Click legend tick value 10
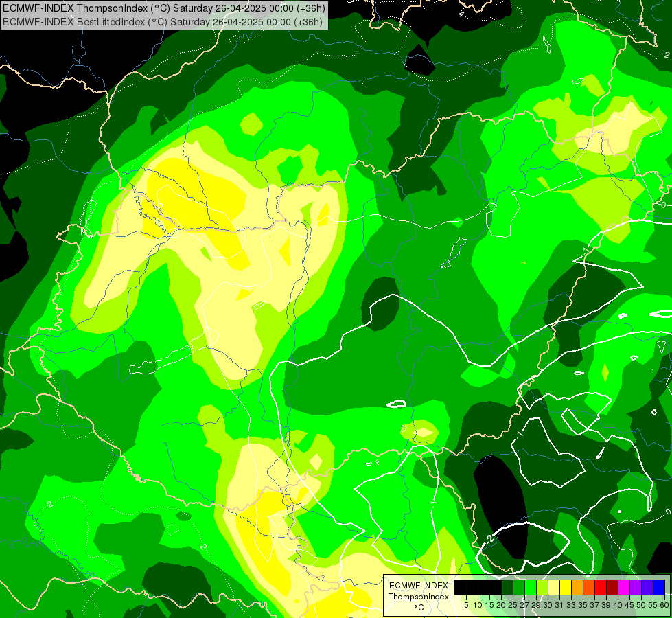 [x=478, y=605]
